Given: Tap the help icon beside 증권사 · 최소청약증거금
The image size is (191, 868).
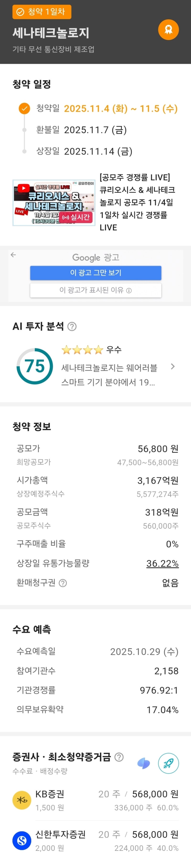Looking at the screenshot, I should tap(119, 757).
